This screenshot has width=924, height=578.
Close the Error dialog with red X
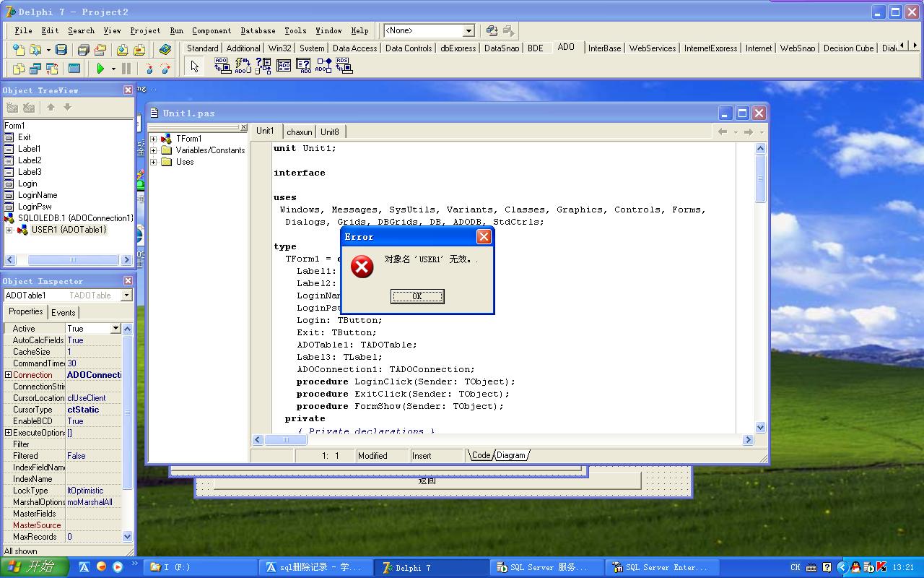[484, 236]
